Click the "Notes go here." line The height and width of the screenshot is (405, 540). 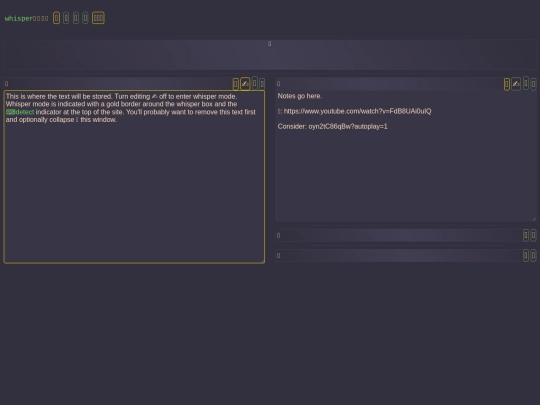300,96
